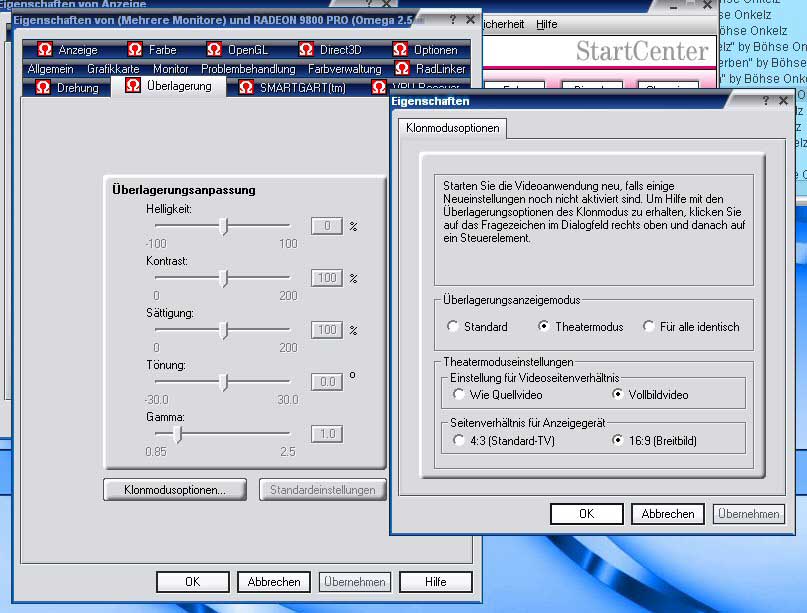
Task: Open the Monitor tab
Action: pyautogui.click(x=171, y=69)
